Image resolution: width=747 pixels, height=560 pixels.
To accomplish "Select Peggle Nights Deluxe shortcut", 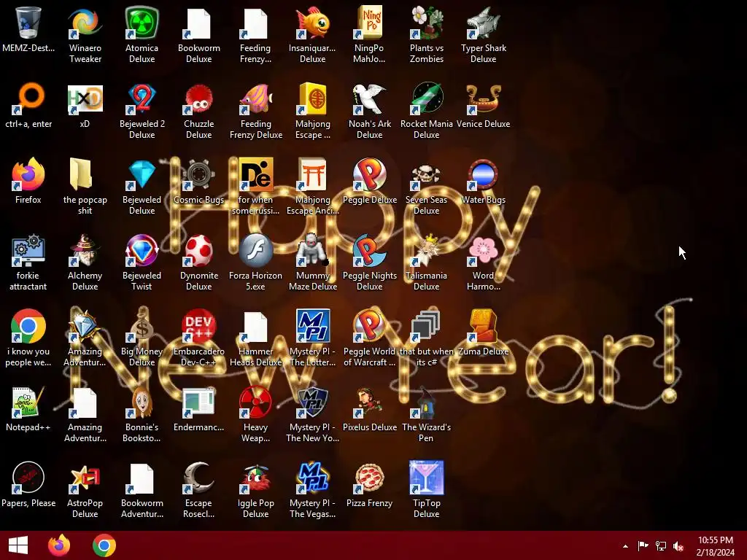I will coord(369,250).
